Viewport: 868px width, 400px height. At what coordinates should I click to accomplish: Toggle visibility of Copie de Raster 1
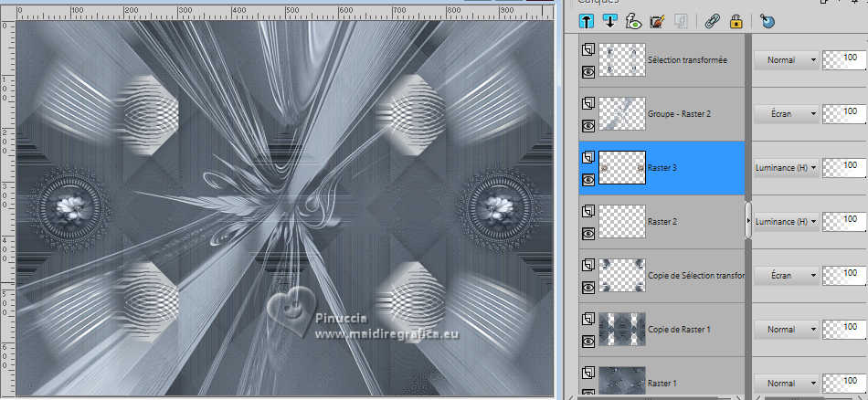coord(588,341)
